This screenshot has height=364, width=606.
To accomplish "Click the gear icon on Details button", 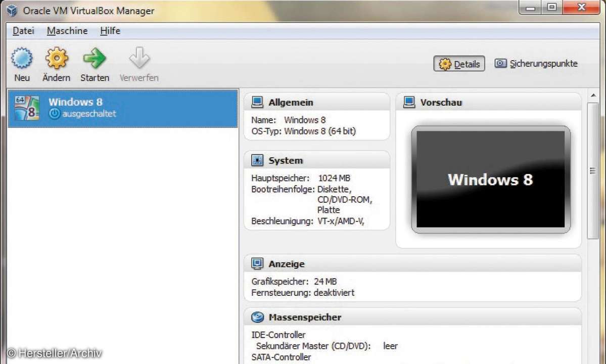I will (x=445, y=64).
